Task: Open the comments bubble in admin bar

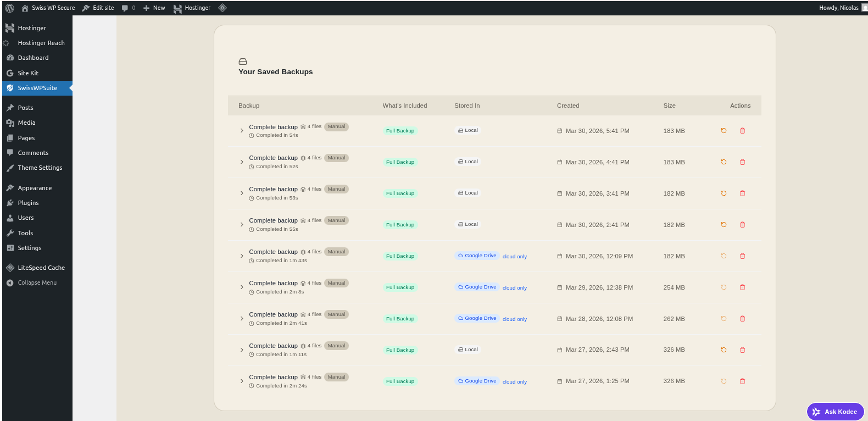Action: pos(128,8)
